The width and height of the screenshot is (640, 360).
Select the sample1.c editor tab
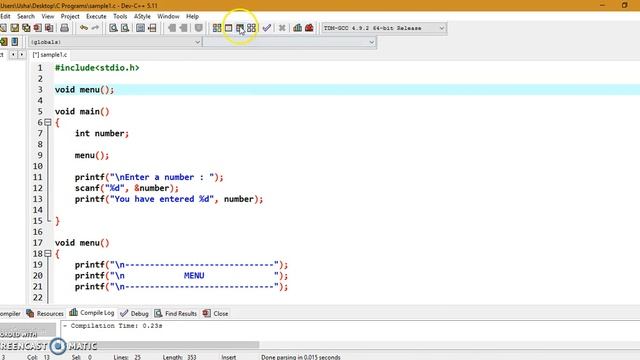[50, 54]
